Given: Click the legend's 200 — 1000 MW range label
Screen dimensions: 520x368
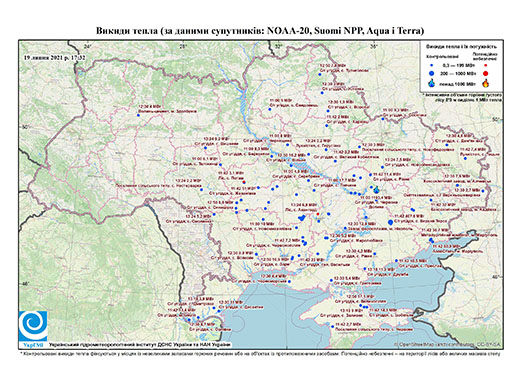Looking at the screenshot, I should pos(459,73).
